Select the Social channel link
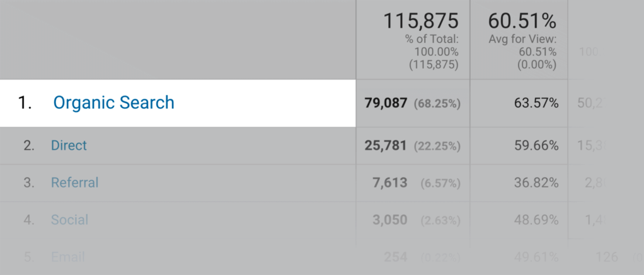Screen dimensions: 644x275 (x=69, y=220)
